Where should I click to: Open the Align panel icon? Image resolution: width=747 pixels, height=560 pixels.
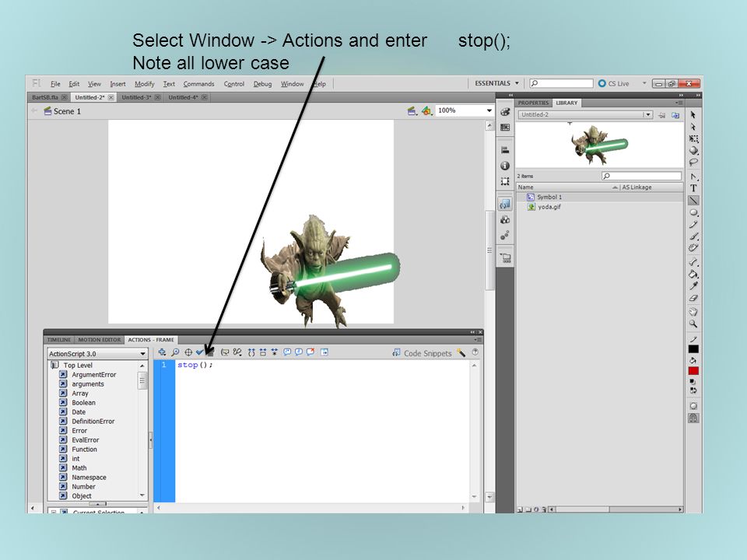[x=505, y=150]
